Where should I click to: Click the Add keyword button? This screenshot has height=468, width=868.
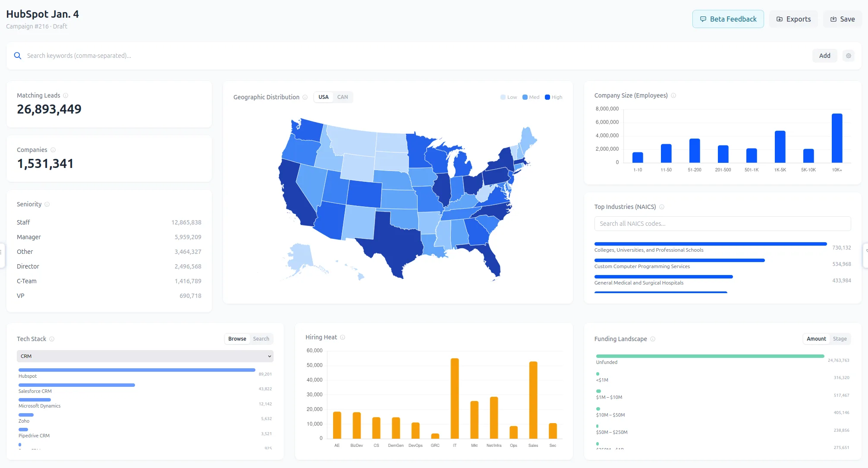[x=824, y=56]
